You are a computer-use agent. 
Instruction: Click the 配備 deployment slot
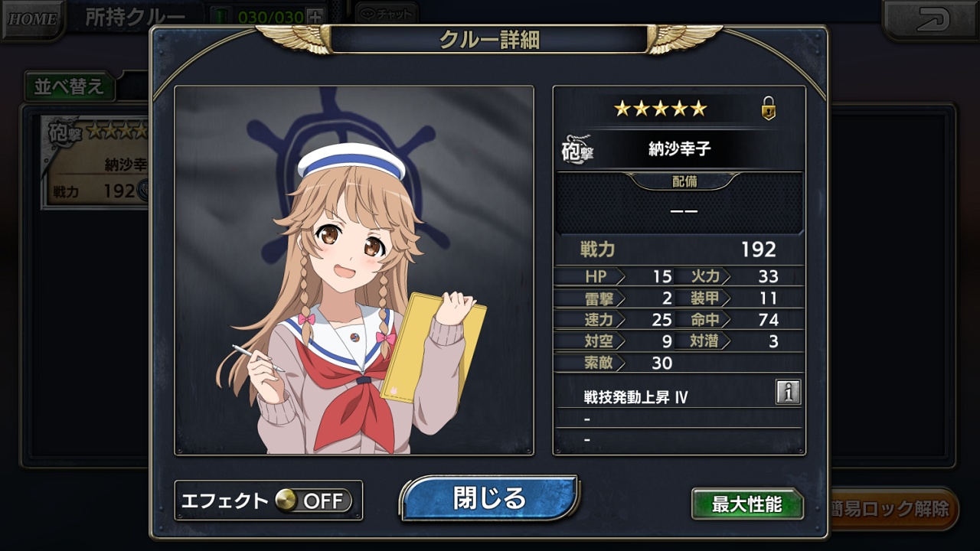680,203
